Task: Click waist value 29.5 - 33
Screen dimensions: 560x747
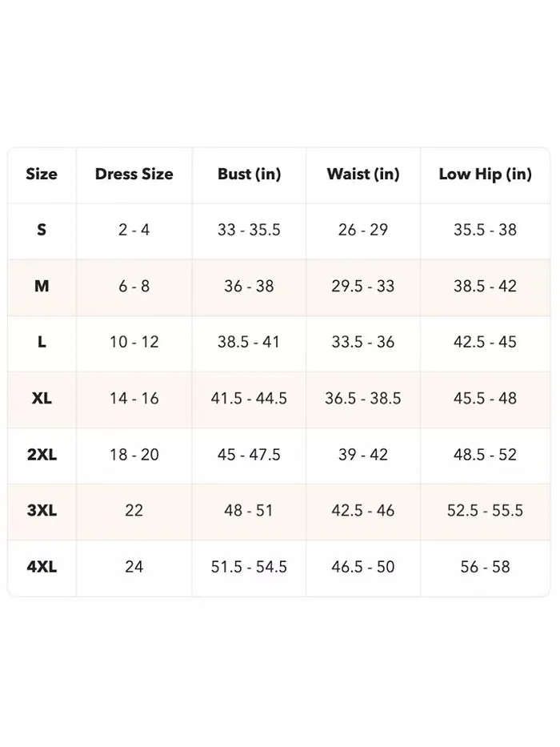Action: 363,286
